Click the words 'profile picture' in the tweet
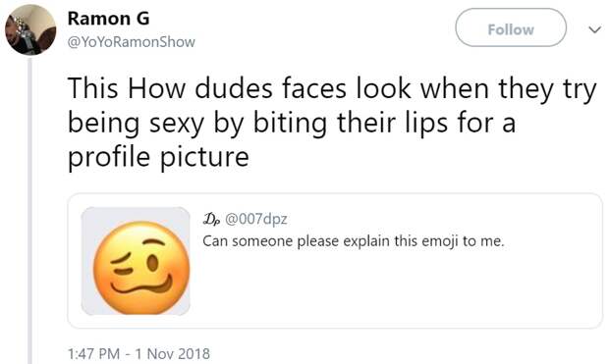The width and height of the screenshot is (609, 364). [158, 157]
